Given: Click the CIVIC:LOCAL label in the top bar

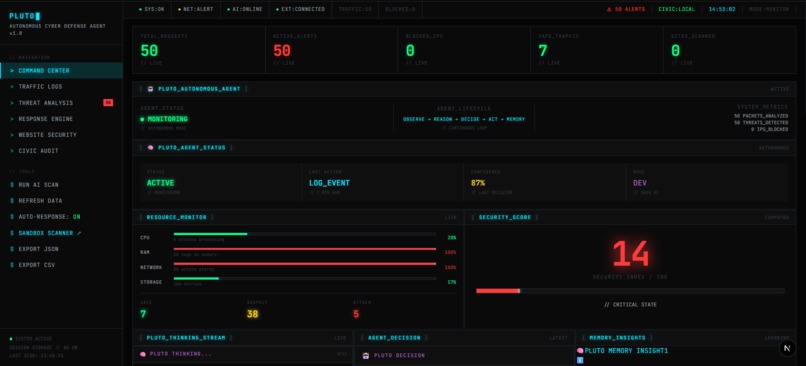Looking at the screenshot, I should click(676, 9).
